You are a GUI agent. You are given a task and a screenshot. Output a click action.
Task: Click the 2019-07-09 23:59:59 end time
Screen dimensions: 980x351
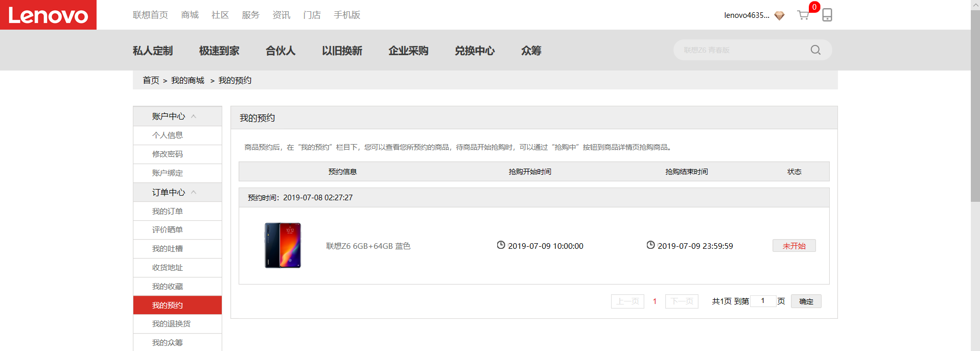coord(695,246)
